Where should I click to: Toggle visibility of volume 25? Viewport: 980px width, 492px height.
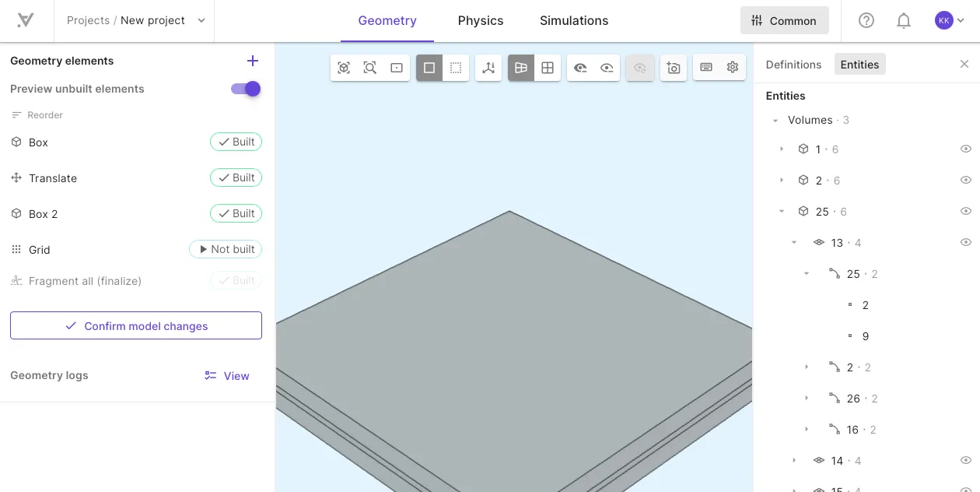(966, 211)
